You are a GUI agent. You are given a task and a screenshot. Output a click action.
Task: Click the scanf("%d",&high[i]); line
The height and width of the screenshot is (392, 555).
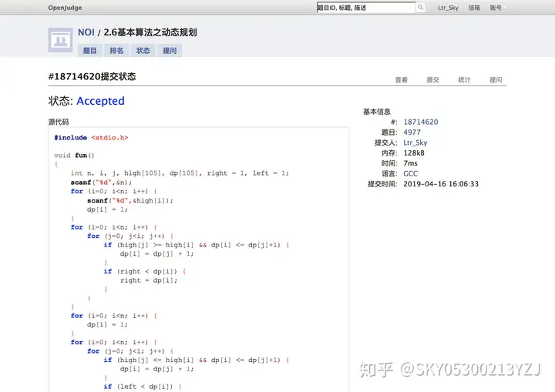point(130,200)
